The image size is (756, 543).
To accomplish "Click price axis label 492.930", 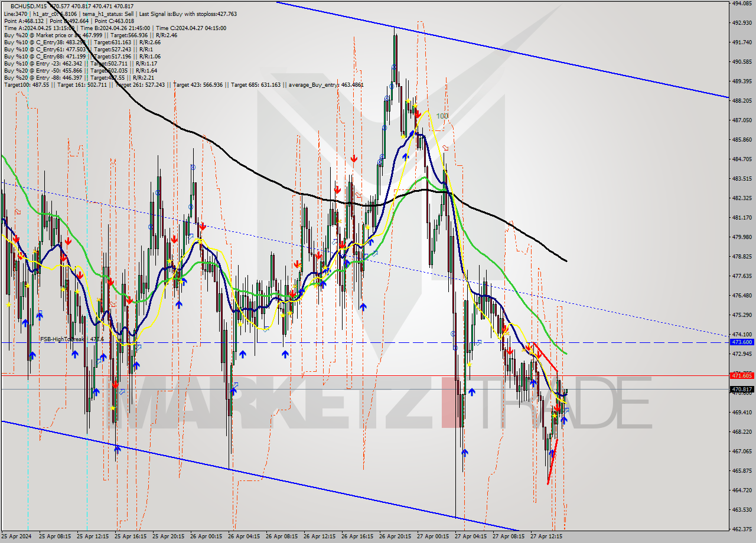I will pos(742,22).
